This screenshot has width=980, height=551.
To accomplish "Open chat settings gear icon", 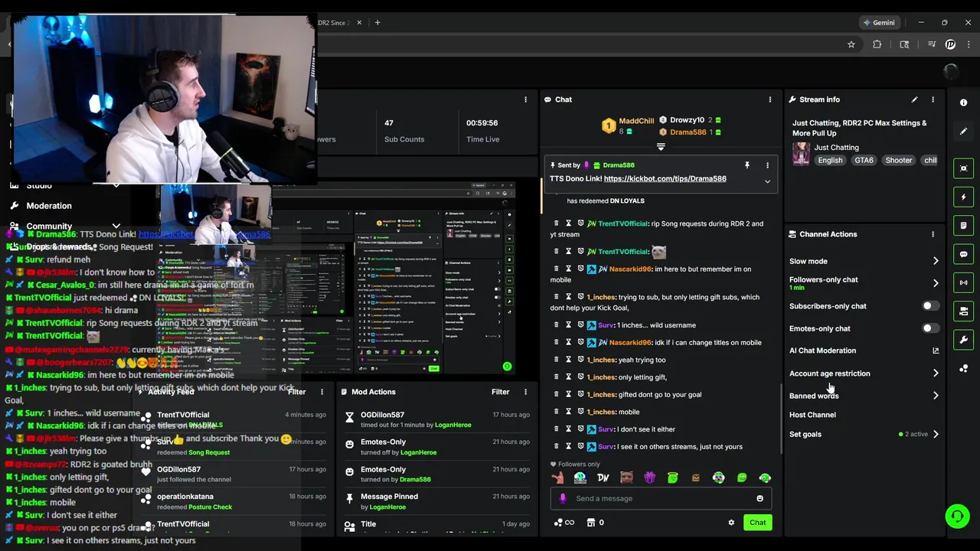I will (731, 523).
